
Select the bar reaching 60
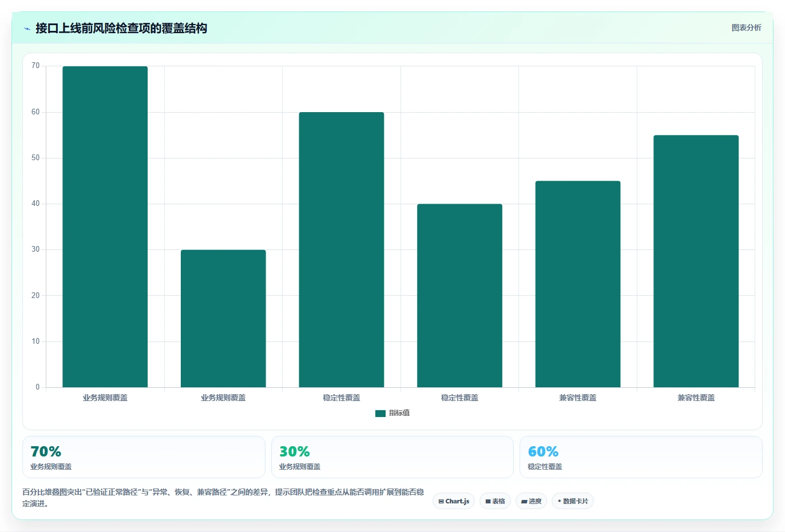(342, 249)
